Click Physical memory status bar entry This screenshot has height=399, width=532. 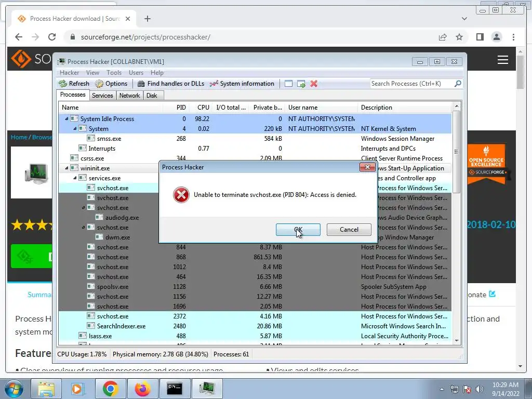[160, 354]
